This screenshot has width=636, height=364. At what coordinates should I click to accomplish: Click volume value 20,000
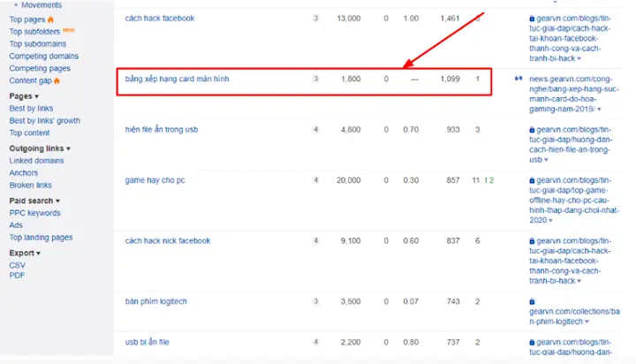click(x=348, y=180)
